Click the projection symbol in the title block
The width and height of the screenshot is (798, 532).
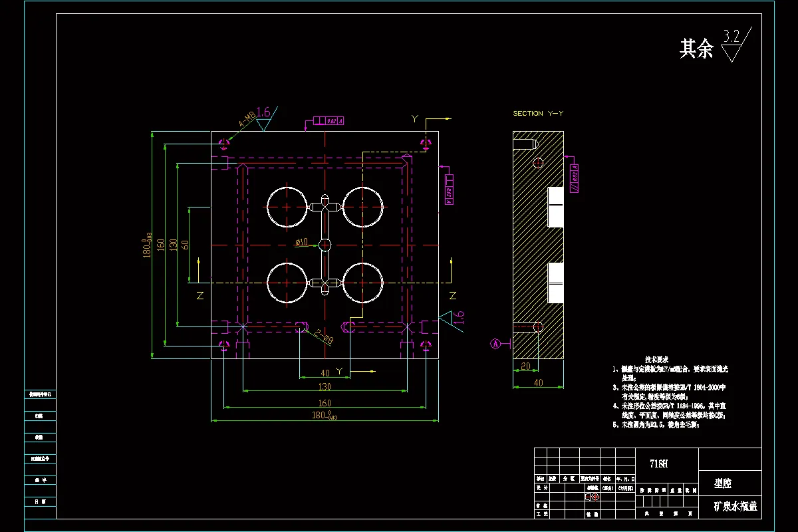coord(592,496)
